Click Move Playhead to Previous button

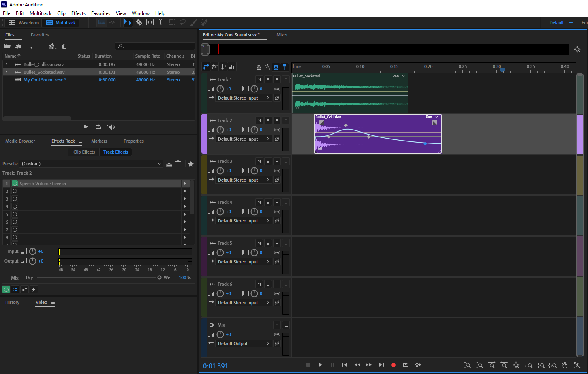click(344, 365)
